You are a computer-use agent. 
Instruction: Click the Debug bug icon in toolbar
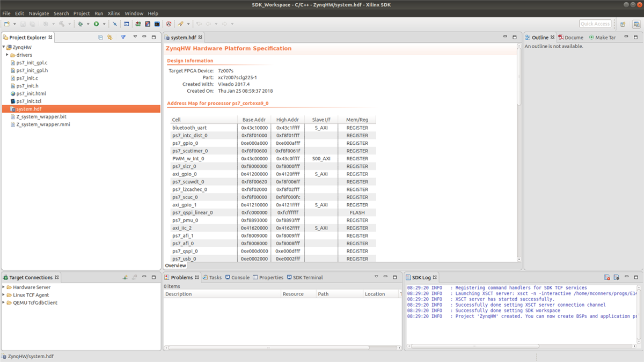pyautogui.click(x=80, y=24)
